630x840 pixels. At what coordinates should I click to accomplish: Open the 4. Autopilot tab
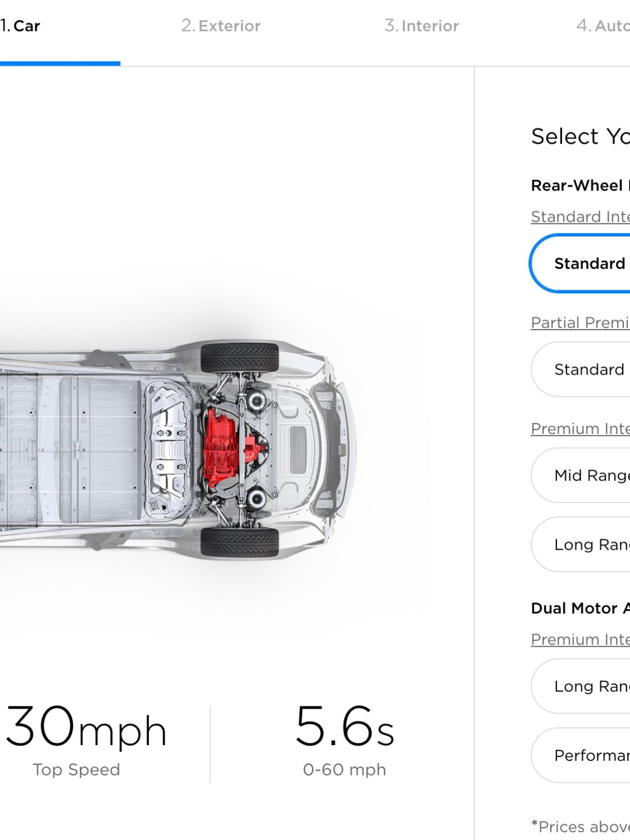click(603, 26)
